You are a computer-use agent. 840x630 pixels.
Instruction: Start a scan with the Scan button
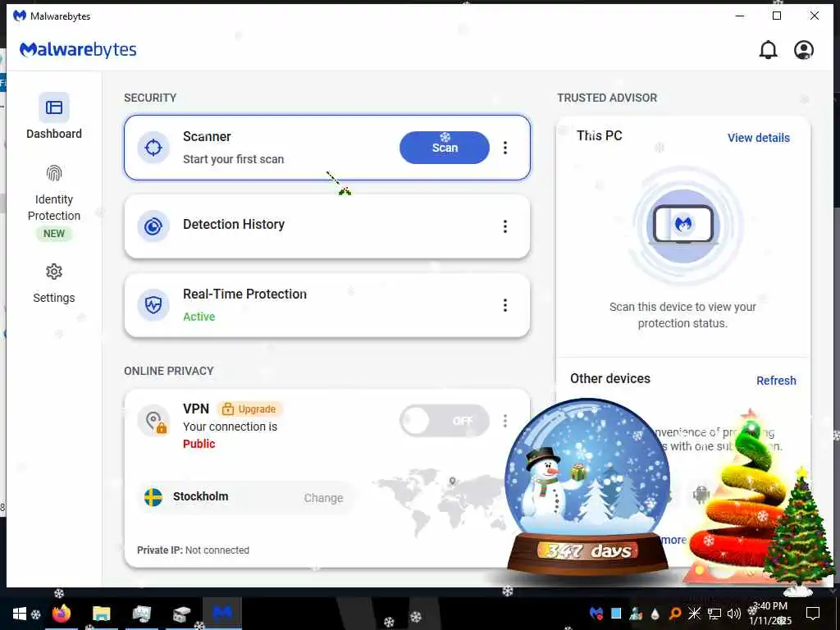444,148
